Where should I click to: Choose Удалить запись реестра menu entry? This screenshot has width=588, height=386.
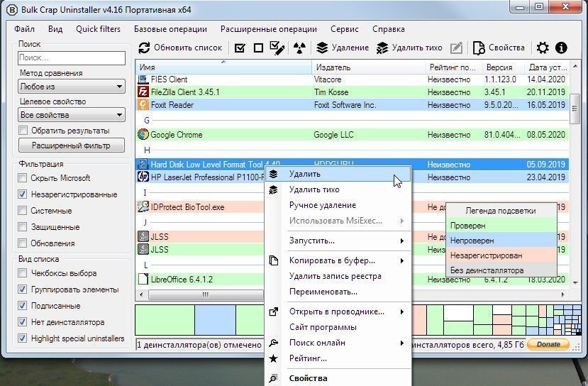pyautogui.click(x=338, y=276)
